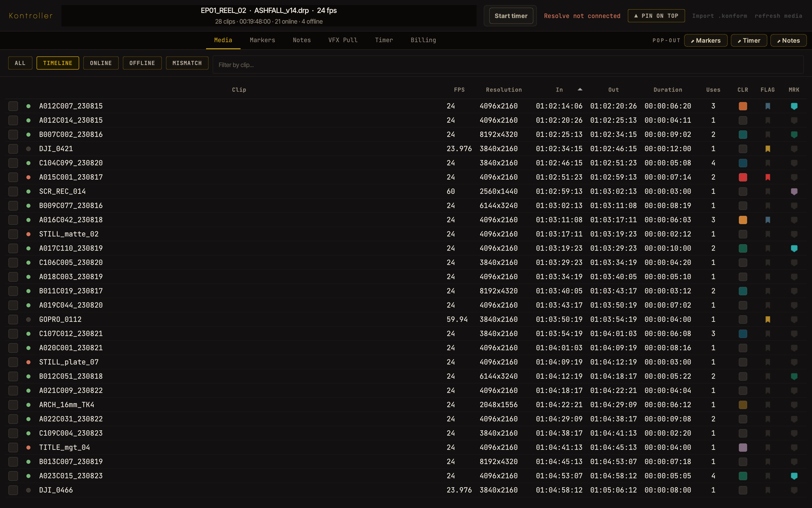This screenshot has height=508, width=812.
Task: Click the TIMELINE filter
Action: [x=58, y=63]
